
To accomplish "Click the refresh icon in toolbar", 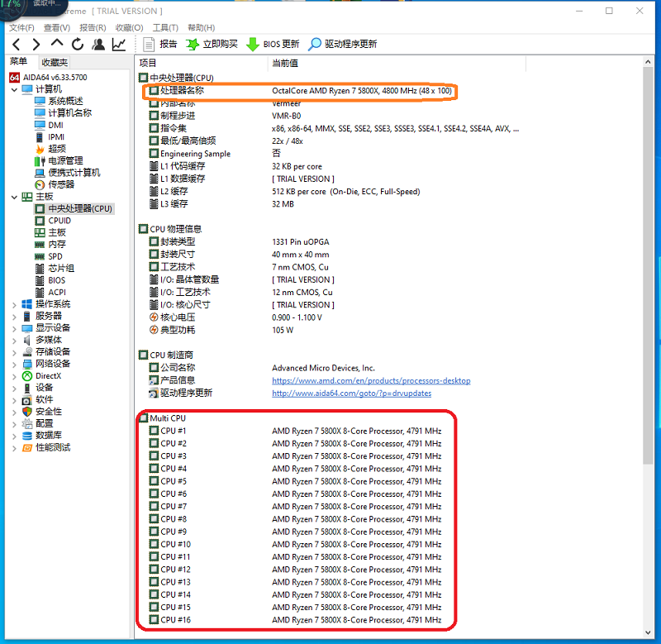I will click(x=78, y=45).
